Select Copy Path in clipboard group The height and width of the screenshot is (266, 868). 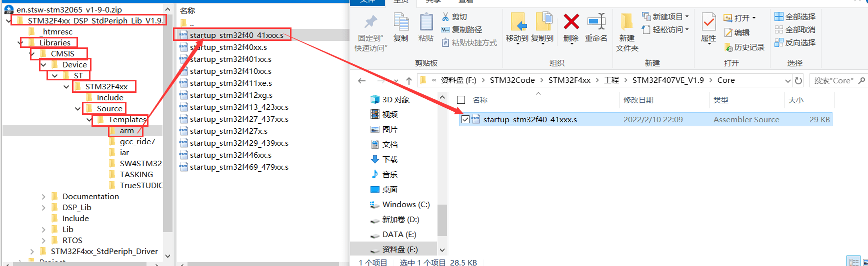coord(462,30)
